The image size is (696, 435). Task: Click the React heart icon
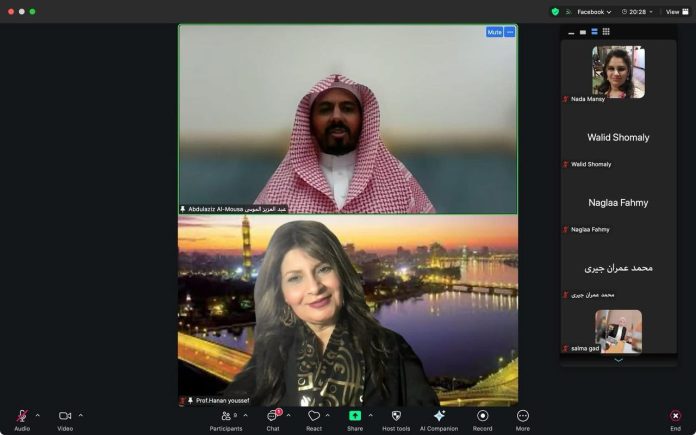(314, 416)
